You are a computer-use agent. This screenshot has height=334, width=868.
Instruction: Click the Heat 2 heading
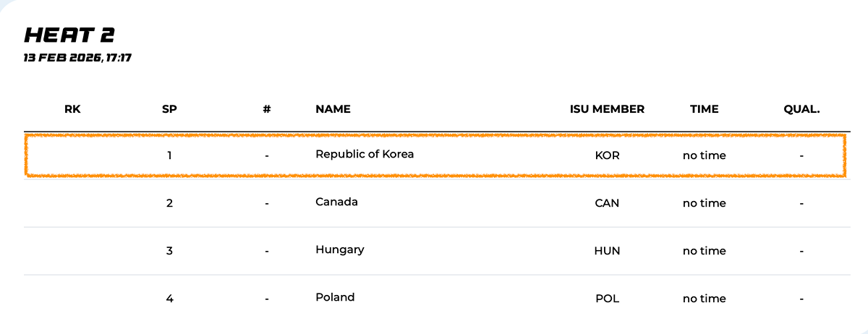[x=69, y=34]
